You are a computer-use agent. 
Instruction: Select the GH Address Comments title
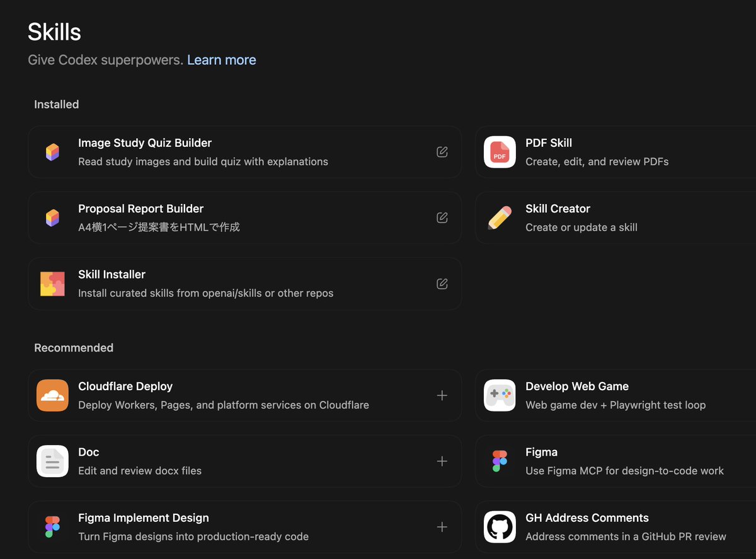coord(587,518)
